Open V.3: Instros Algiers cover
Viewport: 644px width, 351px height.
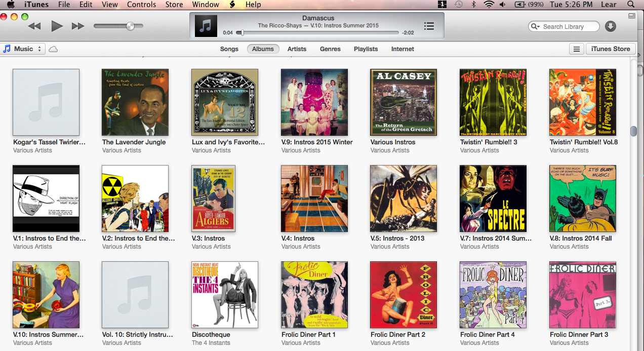pos(213,199)
